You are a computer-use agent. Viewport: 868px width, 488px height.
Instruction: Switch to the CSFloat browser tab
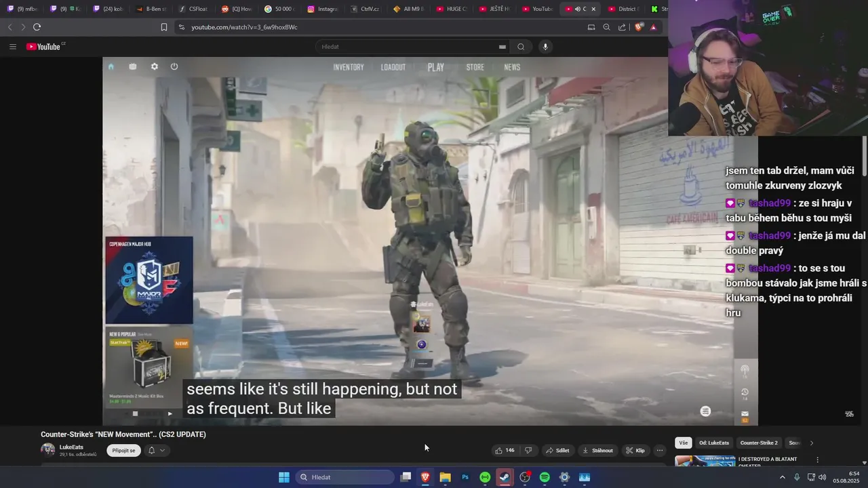tap(193, 9)
